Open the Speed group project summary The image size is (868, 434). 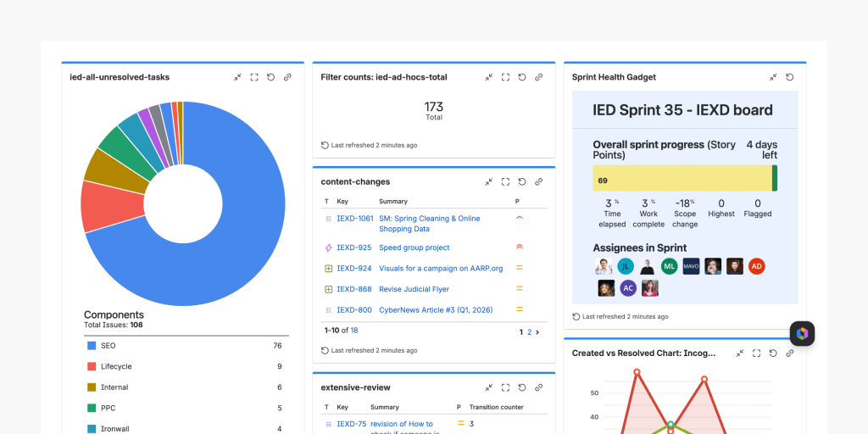[414, 248]
